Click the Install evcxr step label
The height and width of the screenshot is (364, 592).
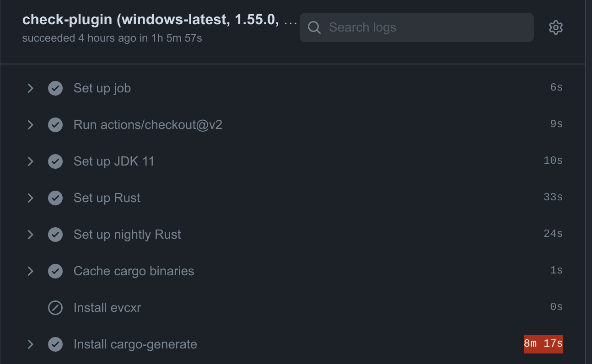click(x=107, y=307)
